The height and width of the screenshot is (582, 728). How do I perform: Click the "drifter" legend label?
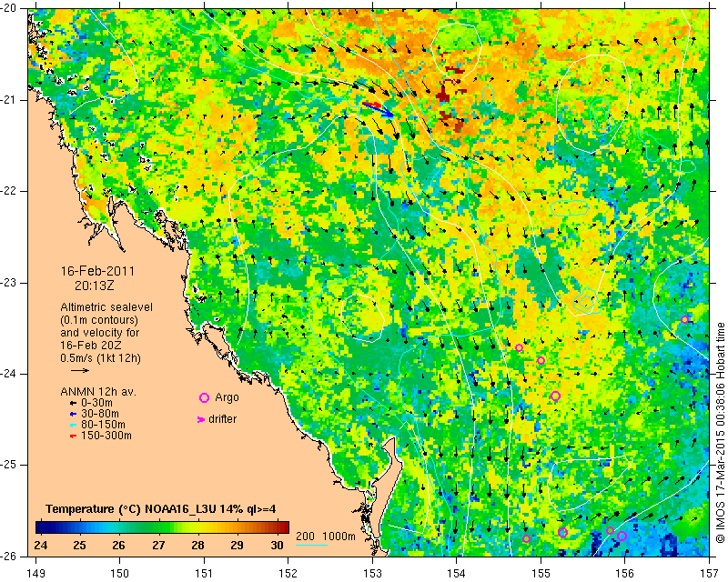[x=222, y=419]
